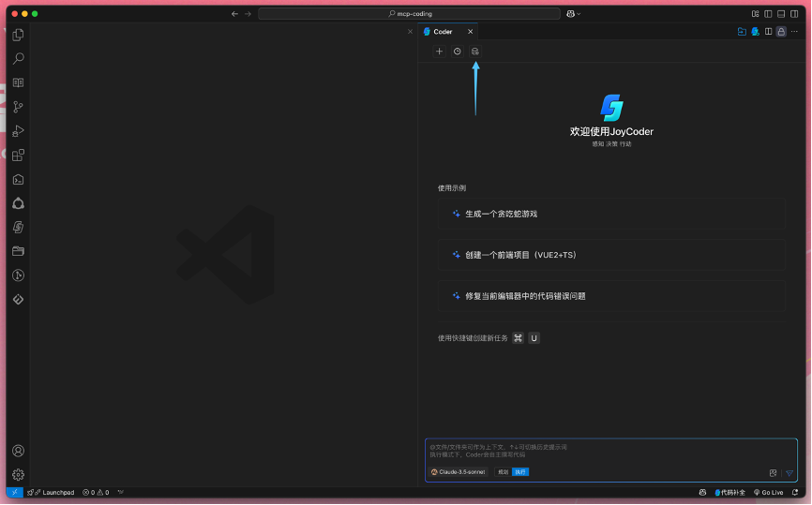Click into the Coder prompt input field
812x505 pixels.
[x=611, y=452]
